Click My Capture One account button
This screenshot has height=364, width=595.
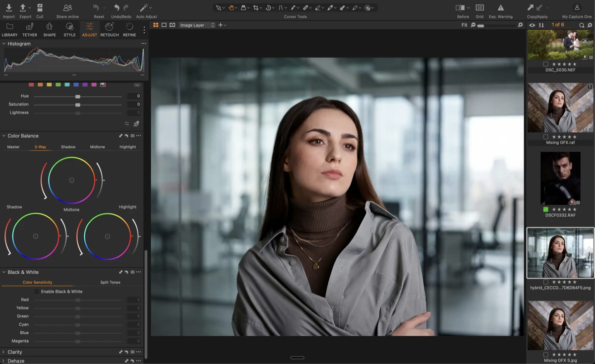coord(577,7)
